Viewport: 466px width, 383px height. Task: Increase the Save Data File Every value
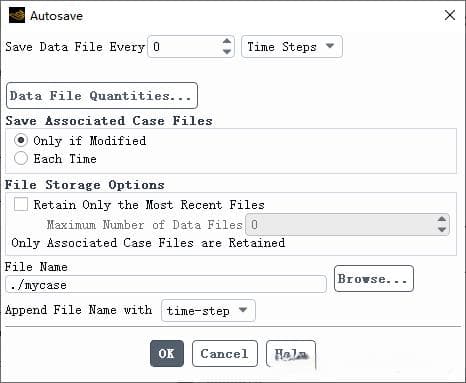click(227, 41)
